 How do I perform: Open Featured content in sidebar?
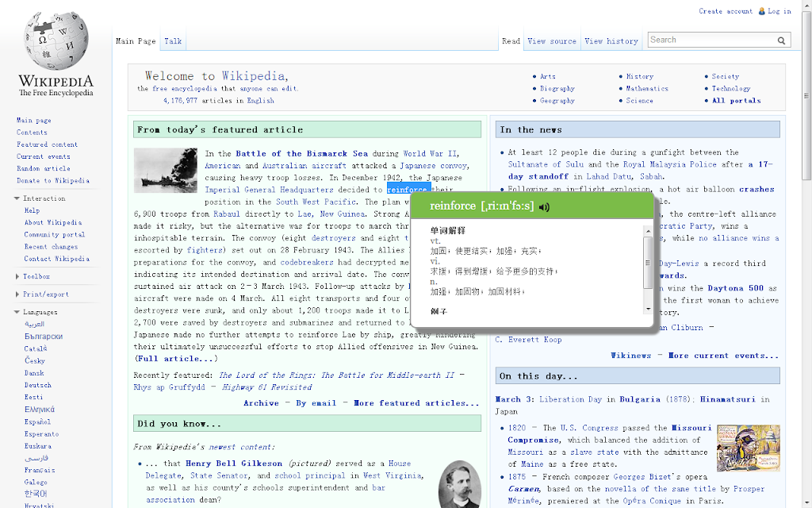pos(47,144)
